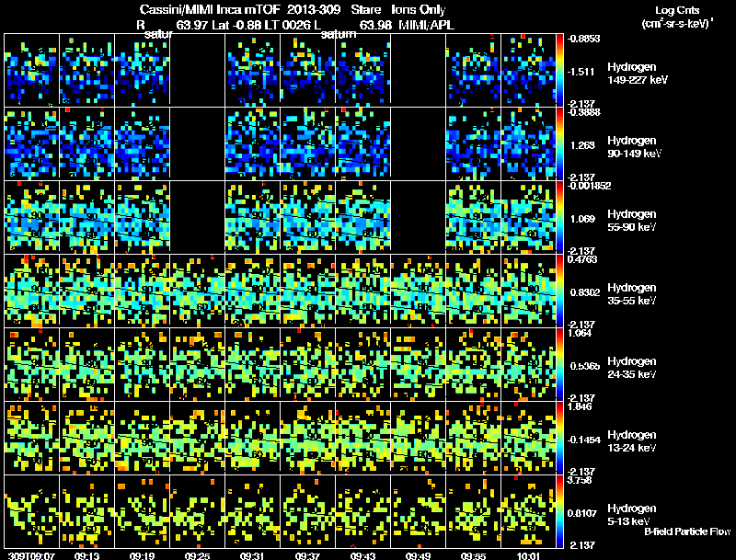
Task: Click the 09:37 time axis label
Action: pos(307,555)
